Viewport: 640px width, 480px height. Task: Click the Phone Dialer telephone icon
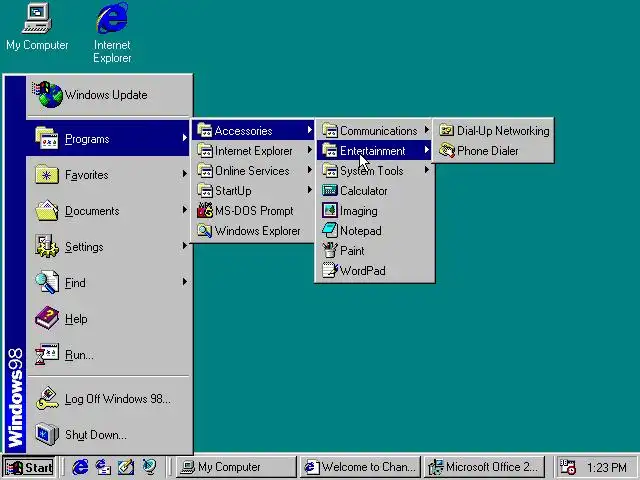447,151
